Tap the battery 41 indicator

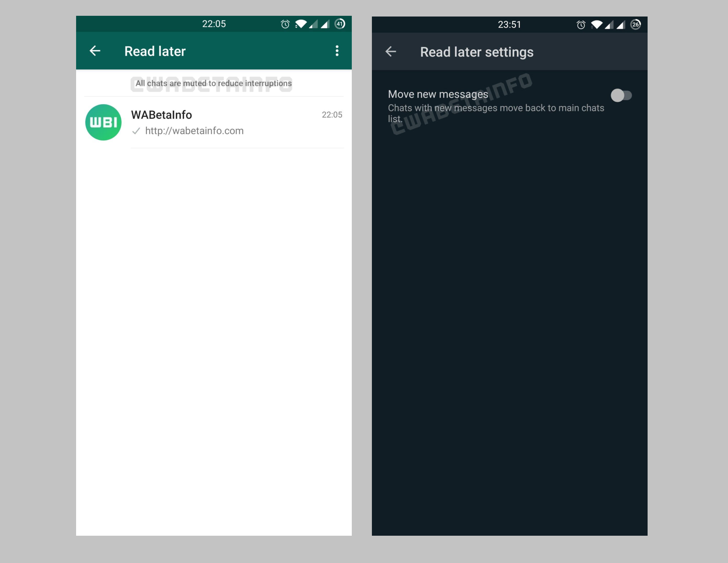tap(340, 24)
